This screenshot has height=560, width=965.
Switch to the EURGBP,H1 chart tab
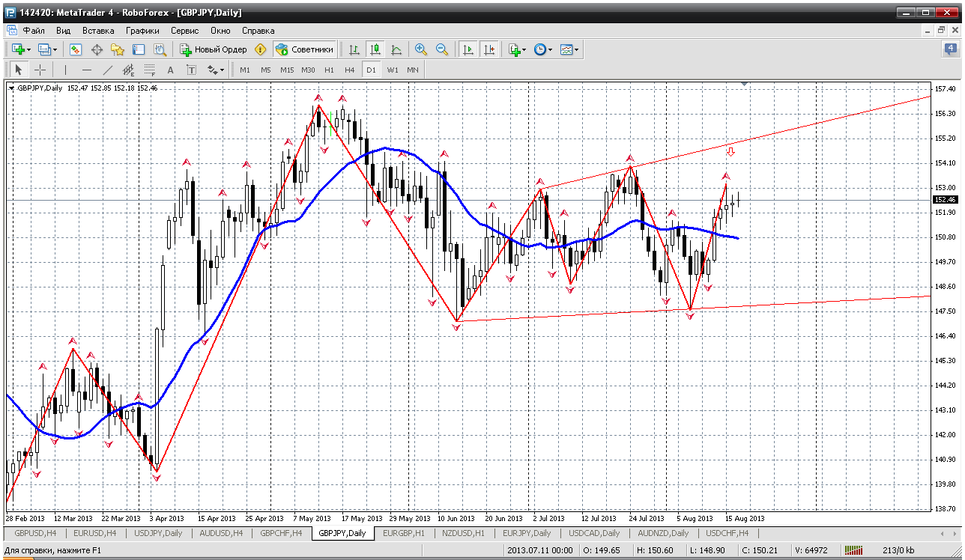[x=403, y=533]
